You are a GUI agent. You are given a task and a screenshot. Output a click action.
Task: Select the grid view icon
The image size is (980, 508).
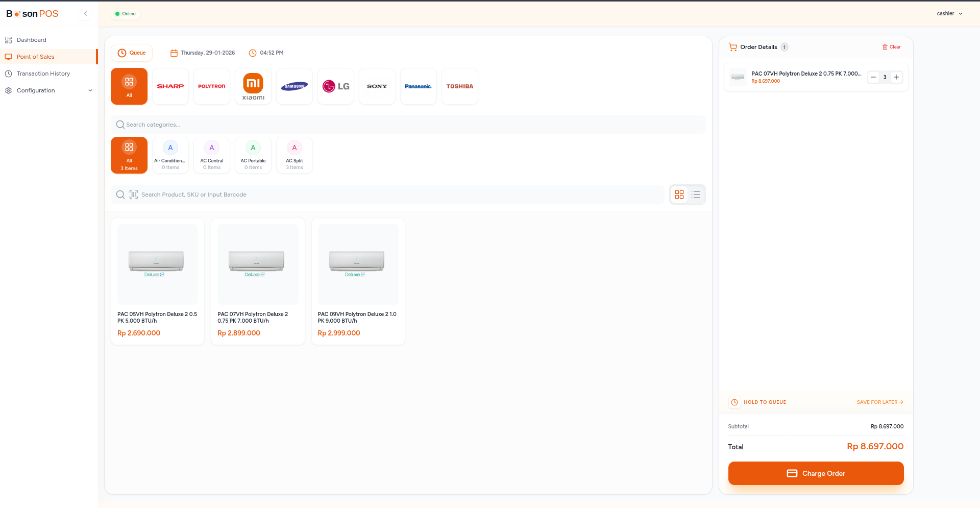pos(679,195)
